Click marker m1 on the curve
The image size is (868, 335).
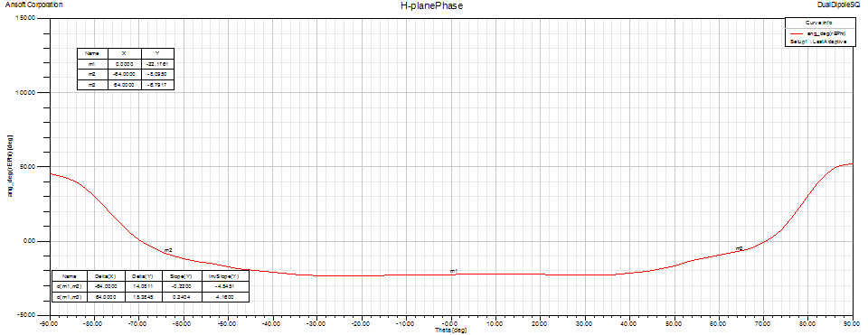453,272
